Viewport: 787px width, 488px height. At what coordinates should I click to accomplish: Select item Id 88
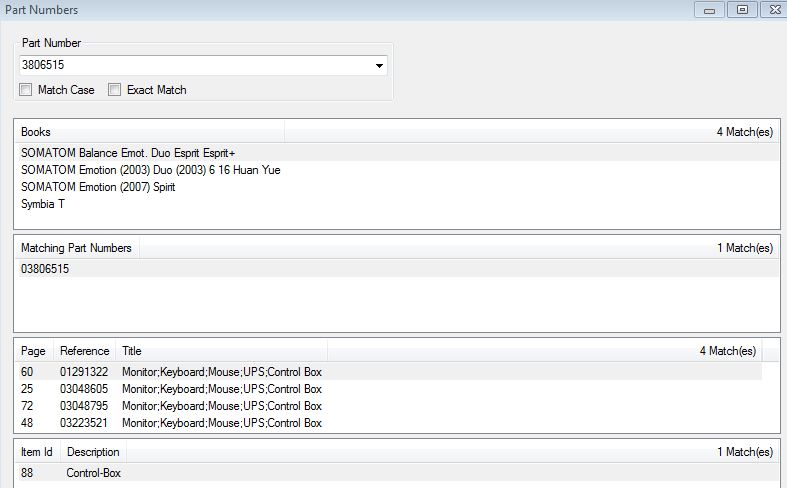coord(27,473)
